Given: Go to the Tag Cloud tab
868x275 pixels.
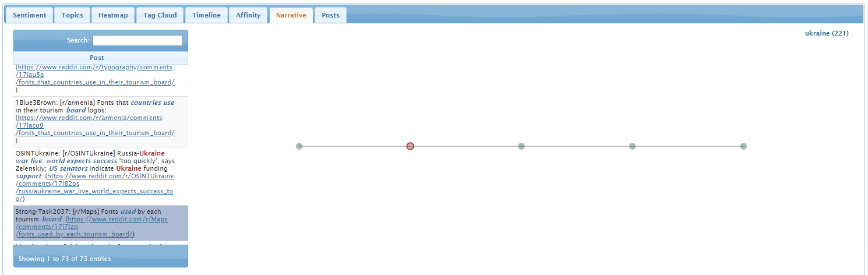Looking at the screenshot, I should tap(160, 15).
